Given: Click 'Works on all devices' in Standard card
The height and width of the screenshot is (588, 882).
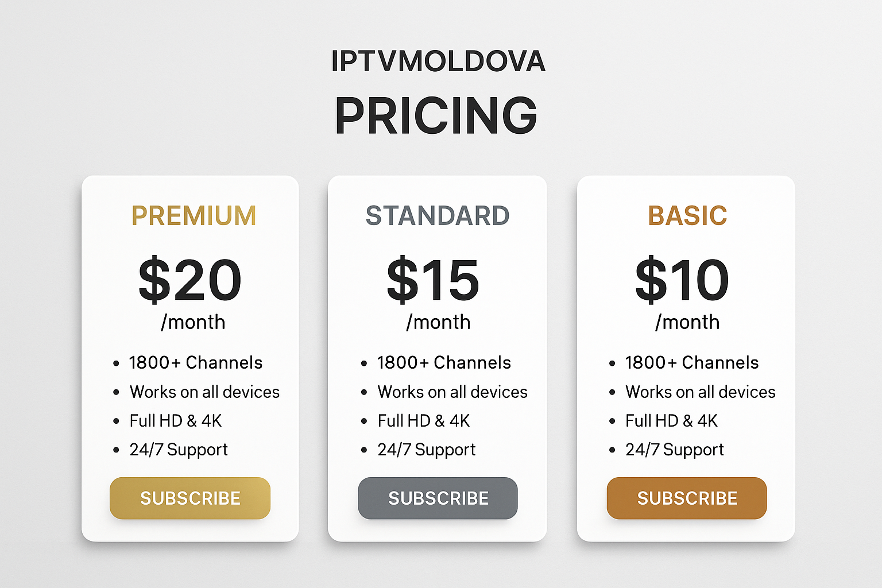Looking at the screenshot, I should pyautogui.click(x=452, y=392).
